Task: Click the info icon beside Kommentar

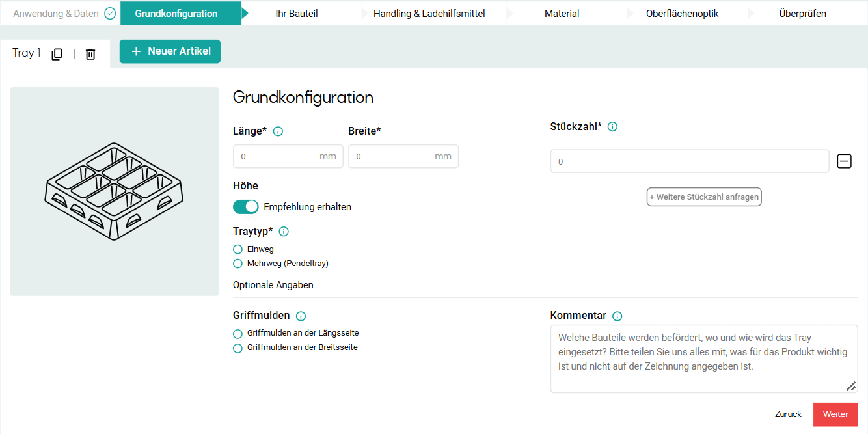Action: 617,315
